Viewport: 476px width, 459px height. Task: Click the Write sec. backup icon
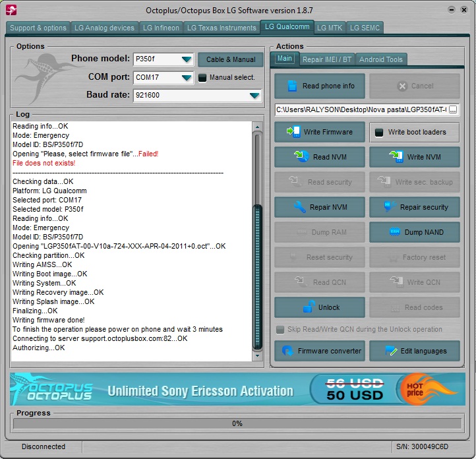(384, 181)
